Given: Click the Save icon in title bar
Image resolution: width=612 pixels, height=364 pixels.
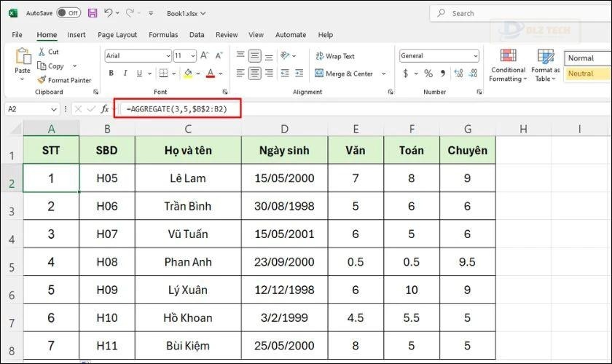Looking at the screenshot, I should [93, 13].
